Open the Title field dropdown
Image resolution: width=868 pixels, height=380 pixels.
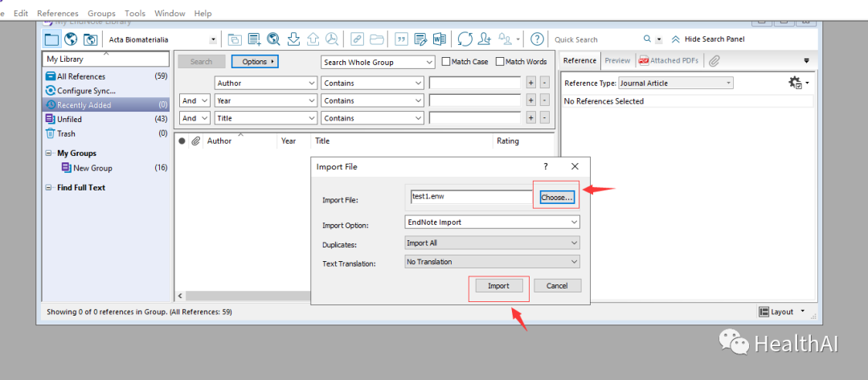pyautogui.click(x=266, y=118)
